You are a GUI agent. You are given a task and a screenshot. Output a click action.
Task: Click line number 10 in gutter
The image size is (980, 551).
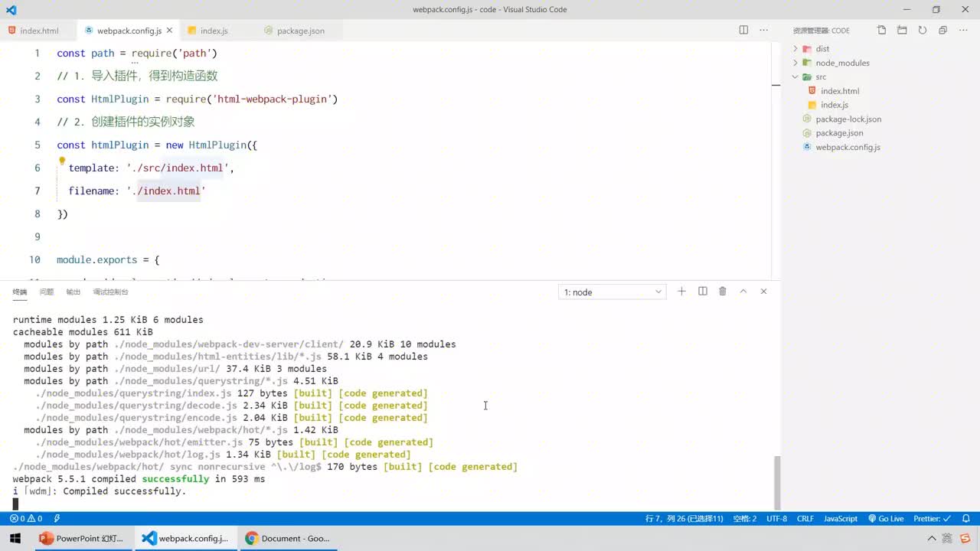click(34, 259)
